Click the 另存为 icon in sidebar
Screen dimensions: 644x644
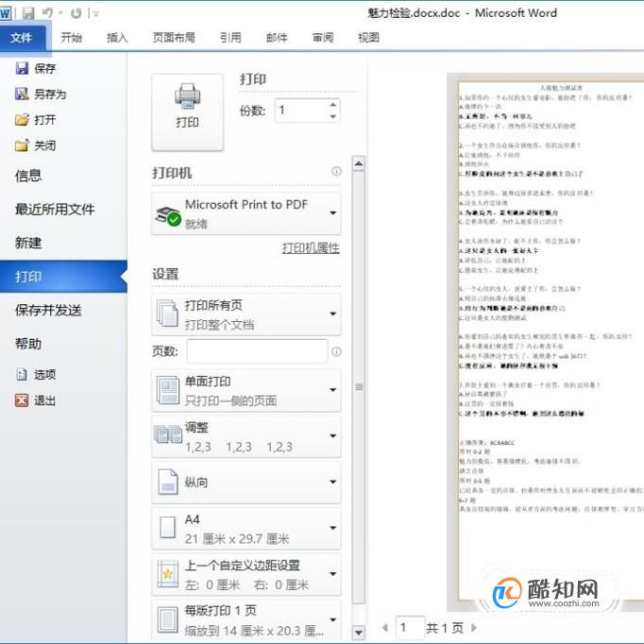pyautogui.click(x=22, y=94)
